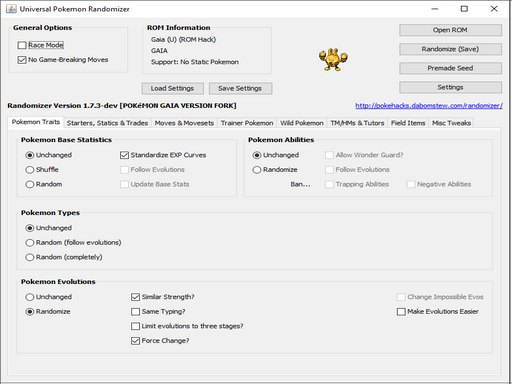Maximize the Universal Pokemon Randomizer window
Image resolution: width=512 pixels, height=384 pixels.
(x=464, y=9)
